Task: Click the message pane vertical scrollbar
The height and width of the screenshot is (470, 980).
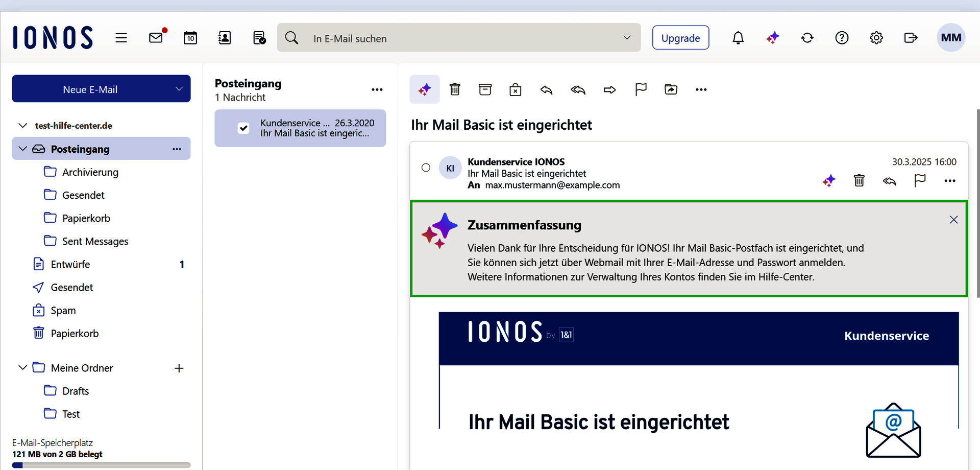Action: click(977, 203)
